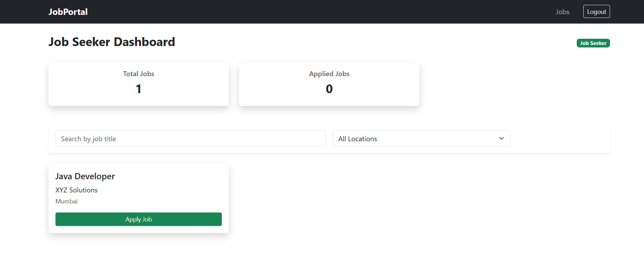Image resolution: width=644 pixels, height=272 pixels.
Task: Apply to the Java Developer job
Action: coord(138,219)
